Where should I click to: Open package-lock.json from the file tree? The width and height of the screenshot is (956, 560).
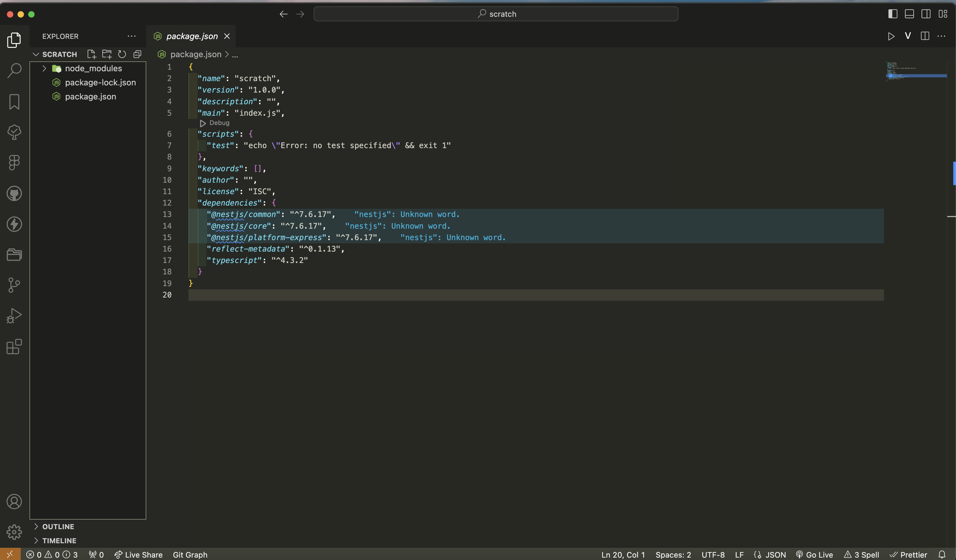point(100,82)
